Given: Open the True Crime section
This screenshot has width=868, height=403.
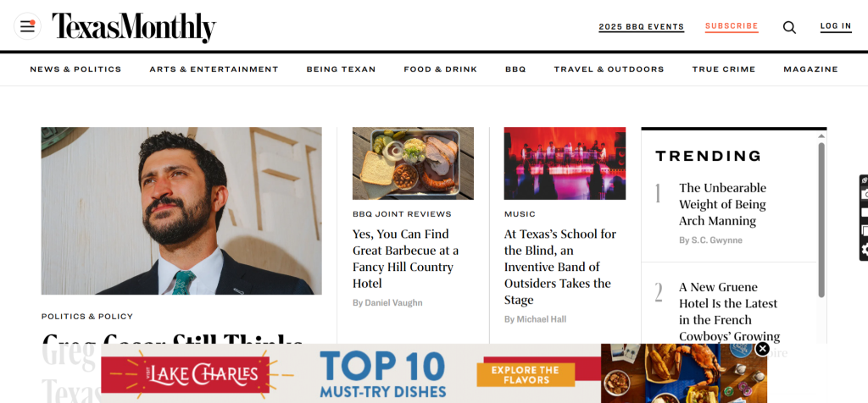Looking at the screenshot, I should coord(724,69).
